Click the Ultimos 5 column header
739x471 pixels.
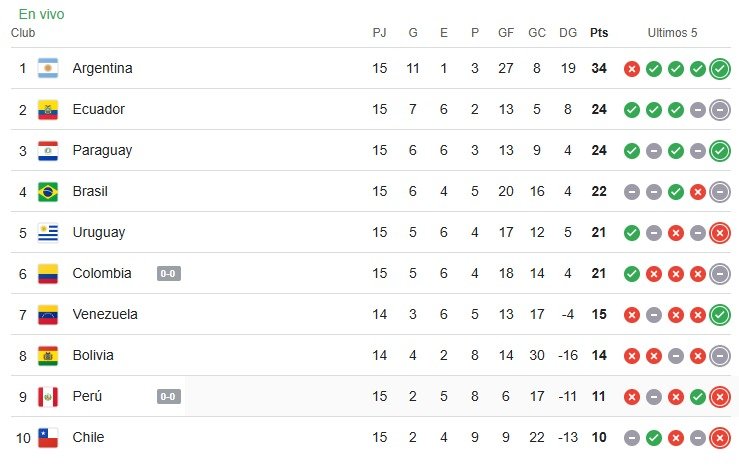(x=672, y=33)
